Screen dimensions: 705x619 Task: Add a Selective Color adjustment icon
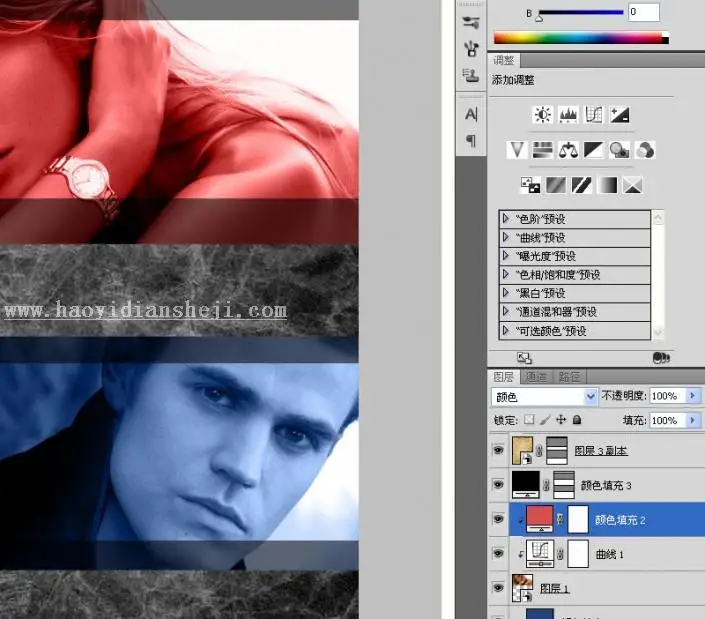[633, 185]
